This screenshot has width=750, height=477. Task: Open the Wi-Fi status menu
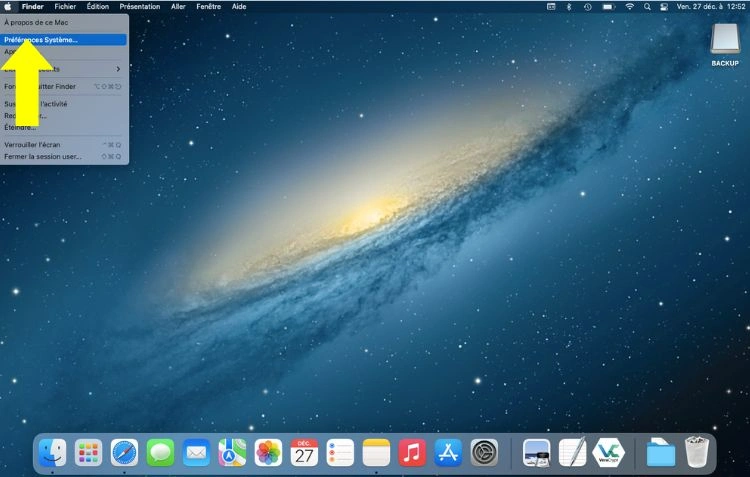point(630,6)
